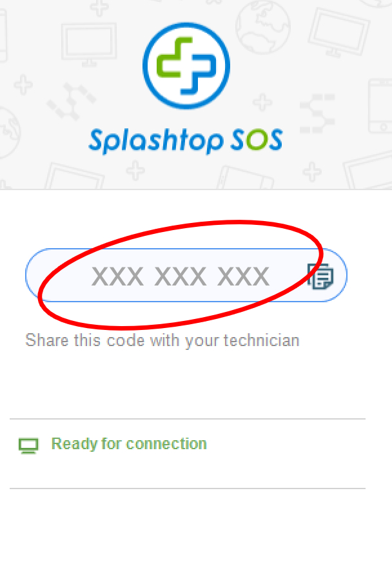Click faint plus sign right below logo
The height and width of the screenshot is (571, 392).
(262, 102)
